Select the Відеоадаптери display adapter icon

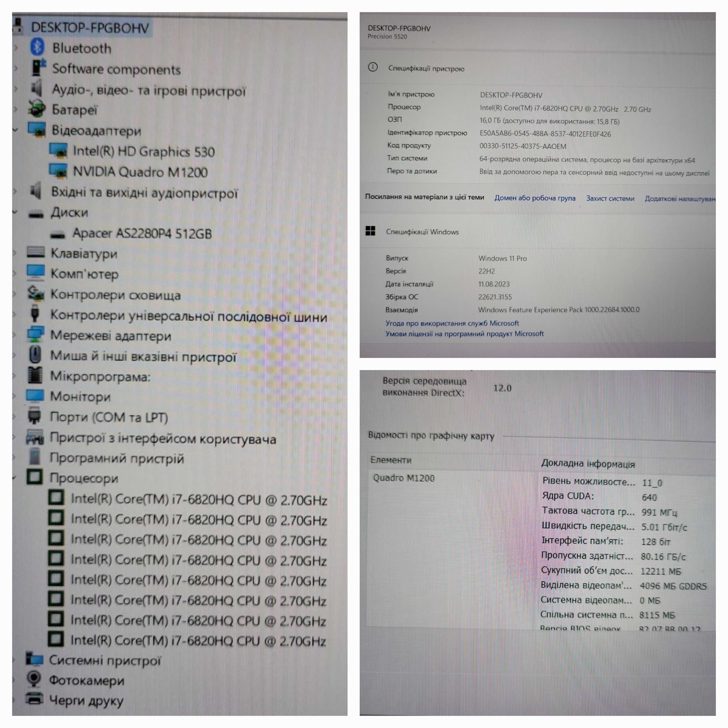click(37, 130)
